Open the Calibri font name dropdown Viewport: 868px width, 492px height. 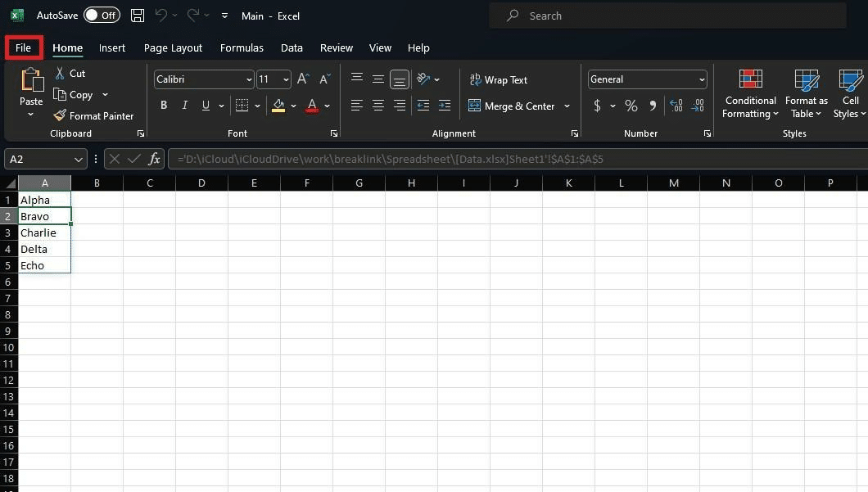[x=249, y=79]
